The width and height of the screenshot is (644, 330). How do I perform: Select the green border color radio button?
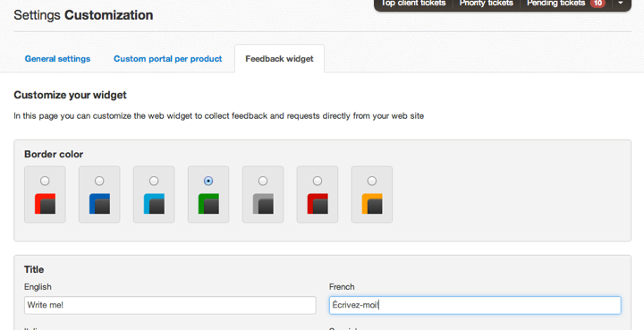pyautogui.click(x=208, y=181)
